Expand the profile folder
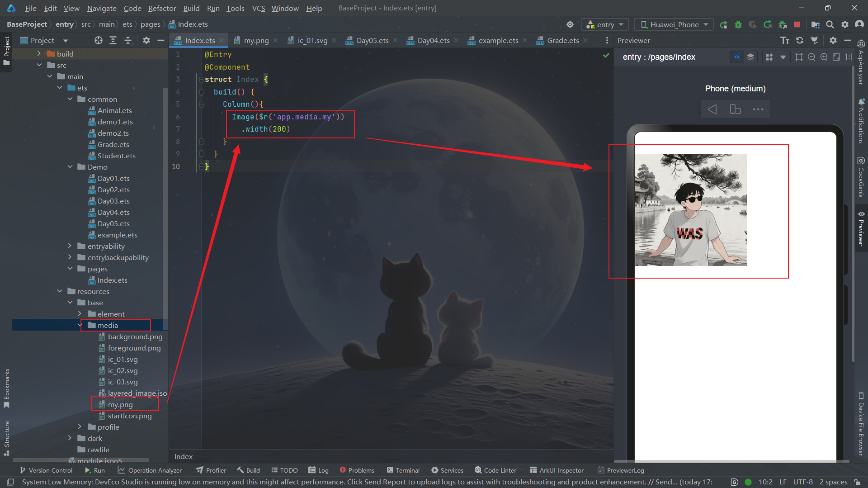Image resolution: width=868 pixels, height=488 pixels. coord(80,426)
